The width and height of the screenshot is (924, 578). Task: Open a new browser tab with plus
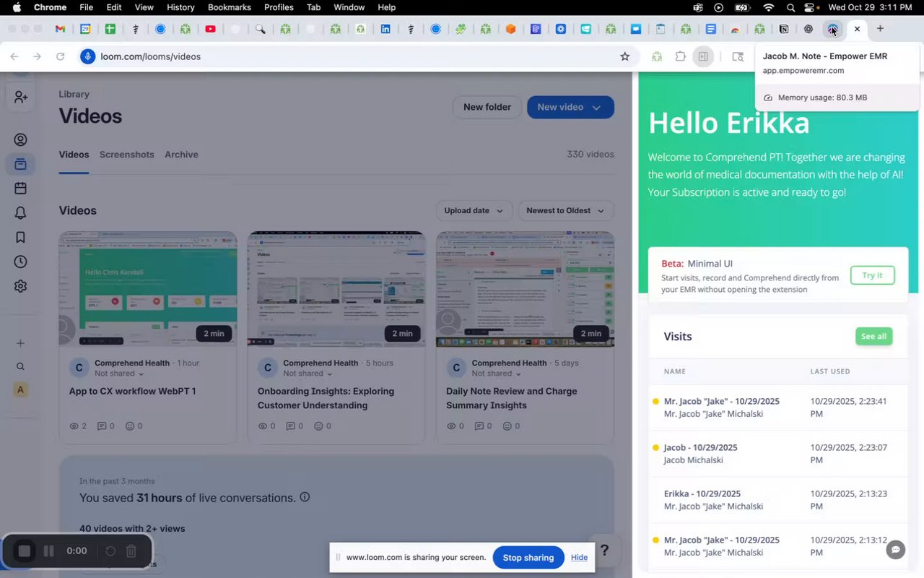click(880, 29)
